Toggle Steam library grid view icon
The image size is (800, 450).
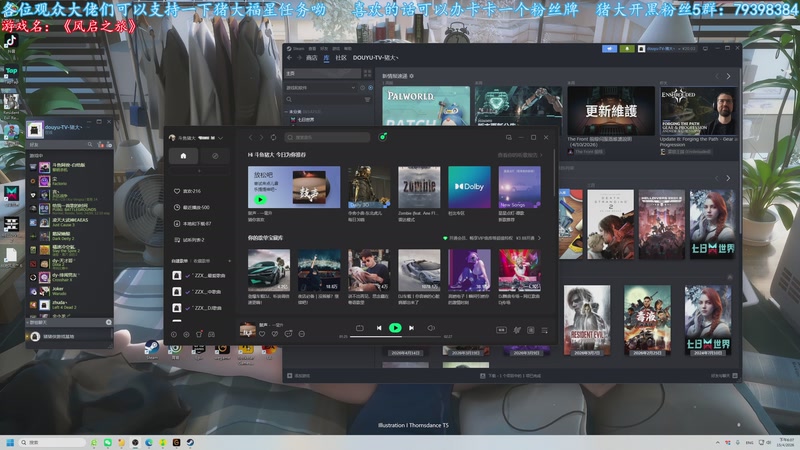(x=367, y=73)
